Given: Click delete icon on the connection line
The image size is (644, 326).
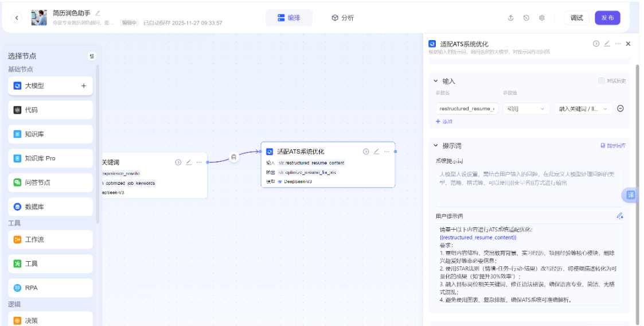Looking at the screenshot, I should [234, 157].
